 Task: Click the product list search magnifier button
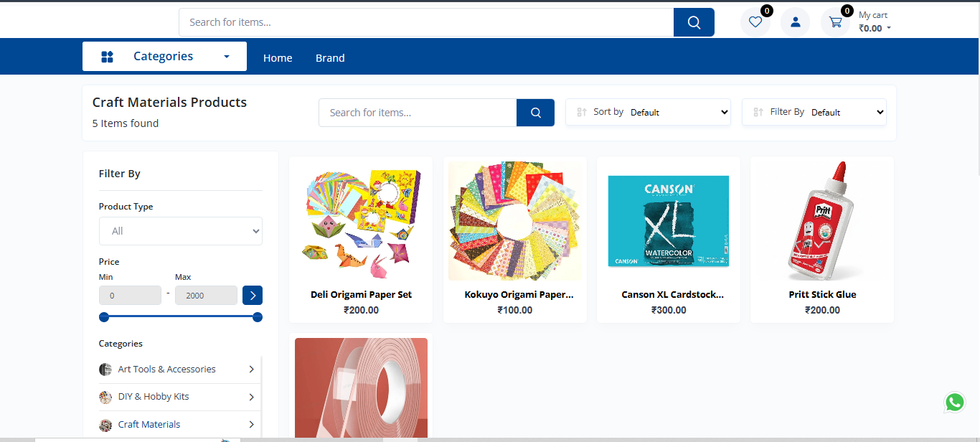[x=535, y=113]
